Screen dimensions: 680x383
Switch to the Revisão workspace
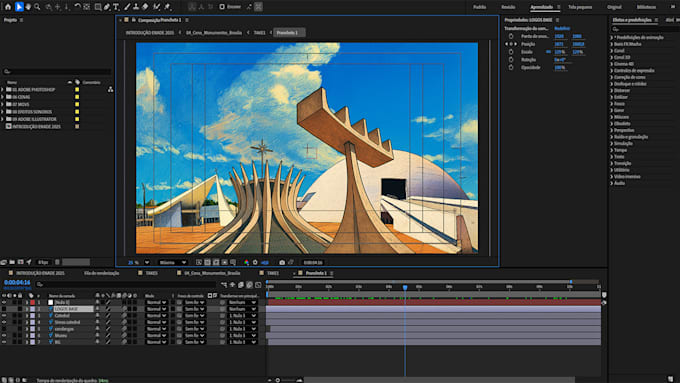coord(508,7)
